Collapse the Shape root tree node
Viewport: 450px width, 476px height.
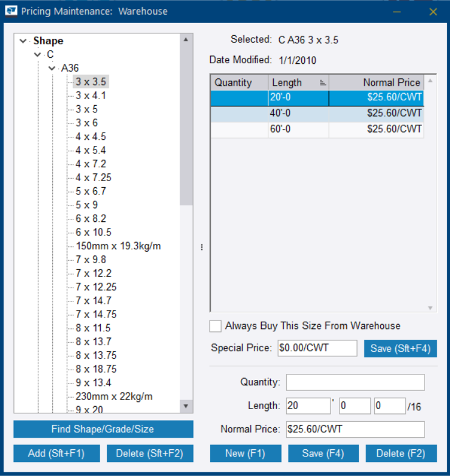(23, 41)
